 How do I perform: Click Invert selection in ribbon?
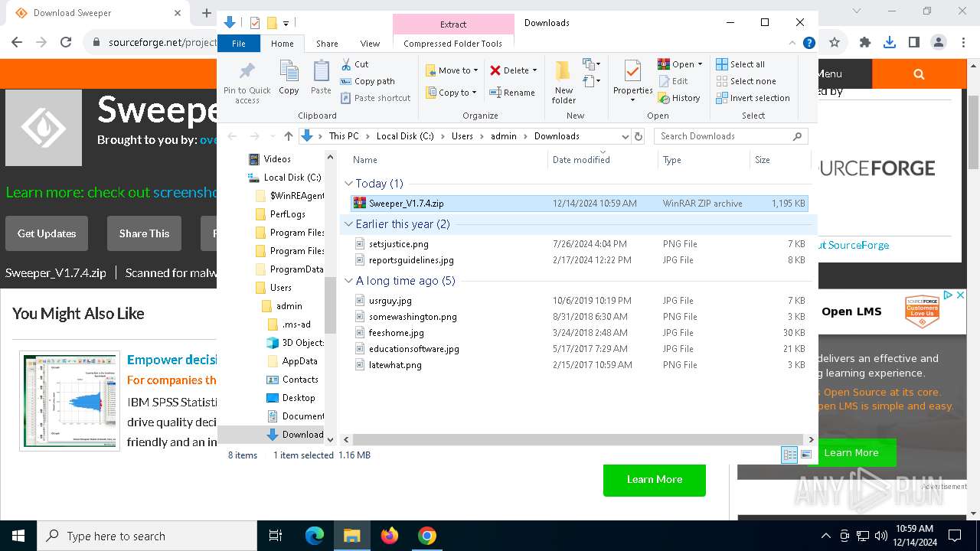(x=753, y=98)
